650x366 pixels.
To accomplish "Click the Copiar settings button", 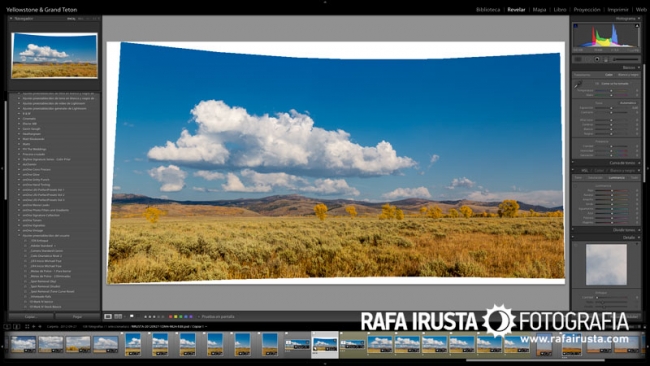I will point(31,317).
